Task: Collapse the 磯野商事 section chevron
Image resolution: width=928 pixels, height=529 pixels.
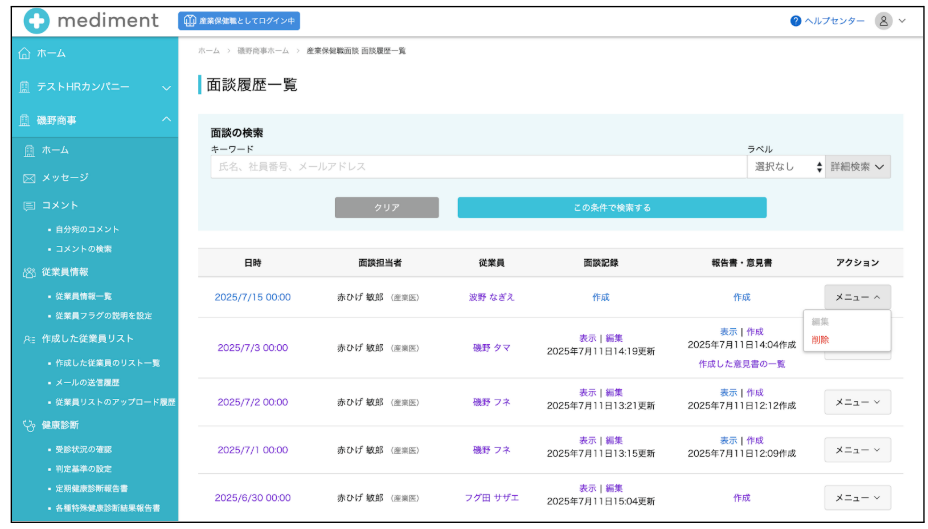Action: pyautogui.click(x=166, y=120)
